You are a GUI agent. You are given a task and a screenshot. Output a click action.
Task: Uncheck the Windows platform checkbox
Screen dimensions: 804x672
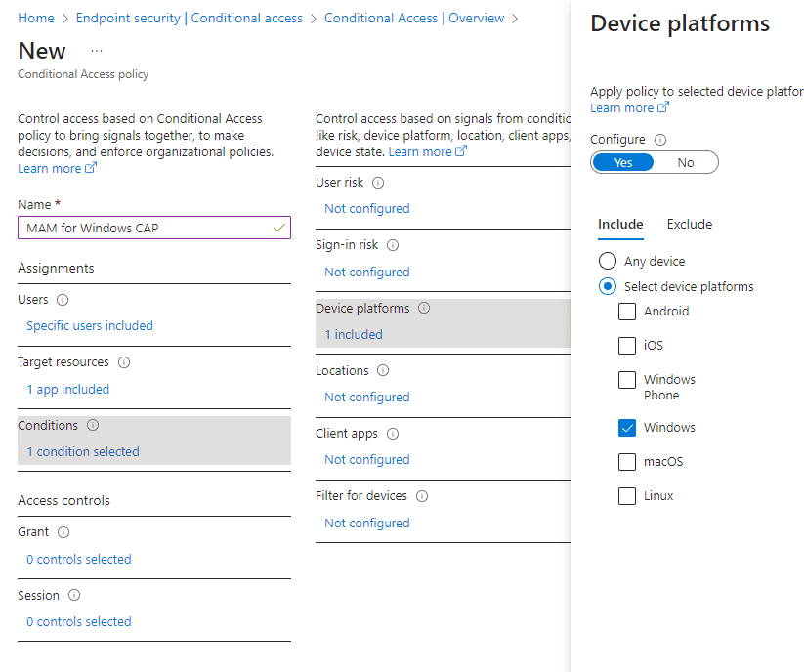click(627, 428)
